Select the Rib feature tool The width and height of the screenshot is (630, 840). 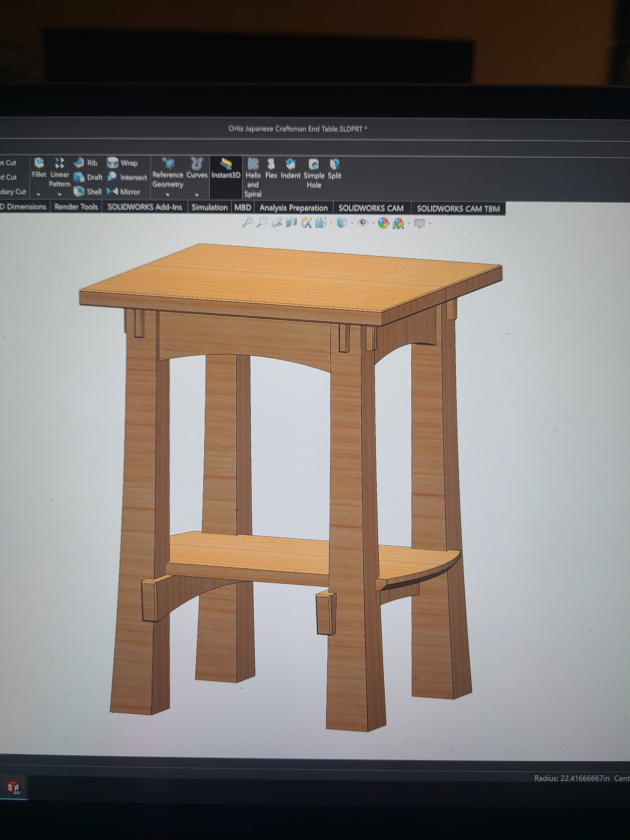tap(86, 163)
